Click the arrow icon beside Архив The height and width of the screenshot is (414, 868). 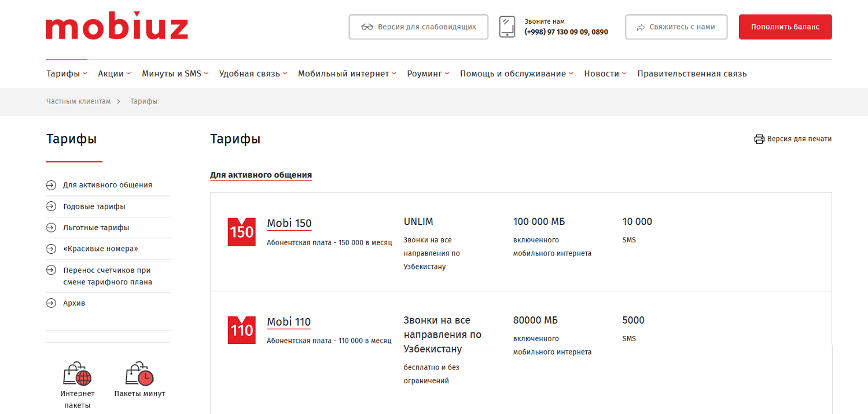51,303
